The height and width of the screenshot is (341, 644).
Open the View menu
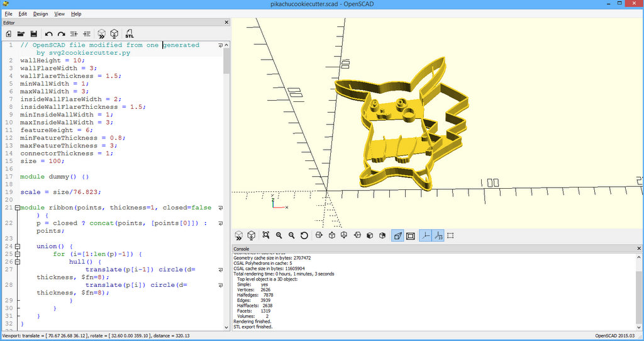[59, 14]
